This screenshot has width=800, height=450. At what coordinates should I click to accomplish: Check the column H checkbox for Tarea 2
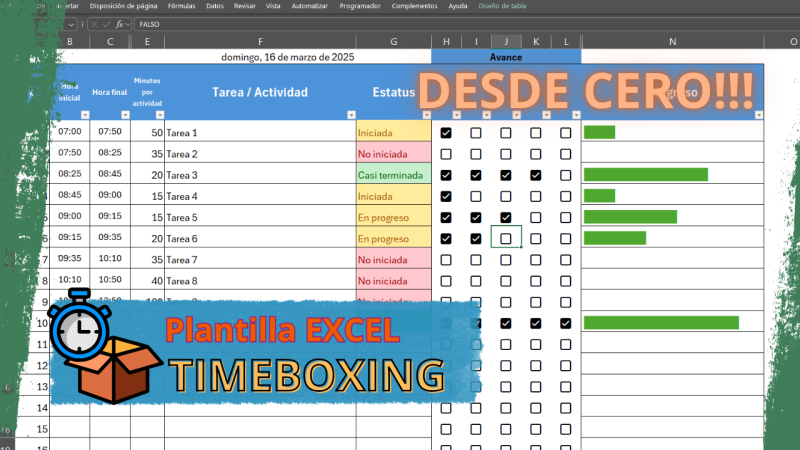(446, 154)
